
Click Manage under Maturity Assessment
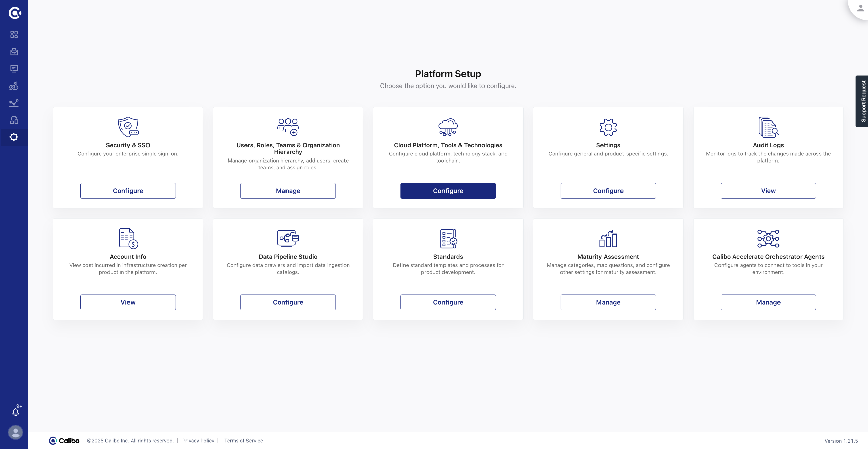pos(608,302)
